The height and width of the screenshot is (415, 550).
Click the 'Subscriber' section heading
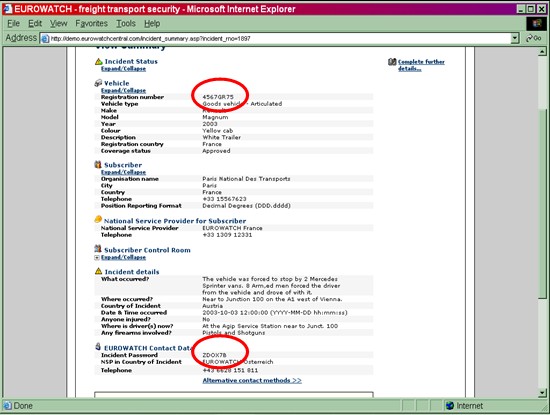click(123, 165)
